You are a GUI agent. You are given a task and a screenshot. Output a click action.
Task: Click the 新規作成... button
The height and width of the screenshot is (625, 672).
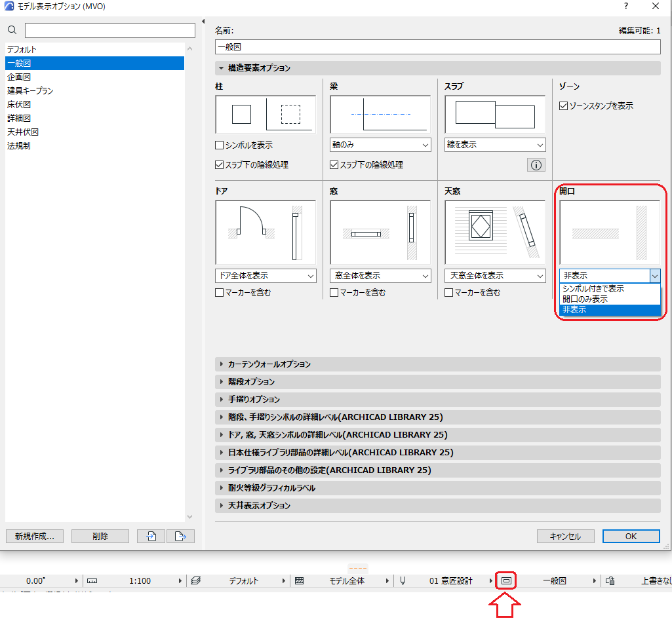[35, 537]
